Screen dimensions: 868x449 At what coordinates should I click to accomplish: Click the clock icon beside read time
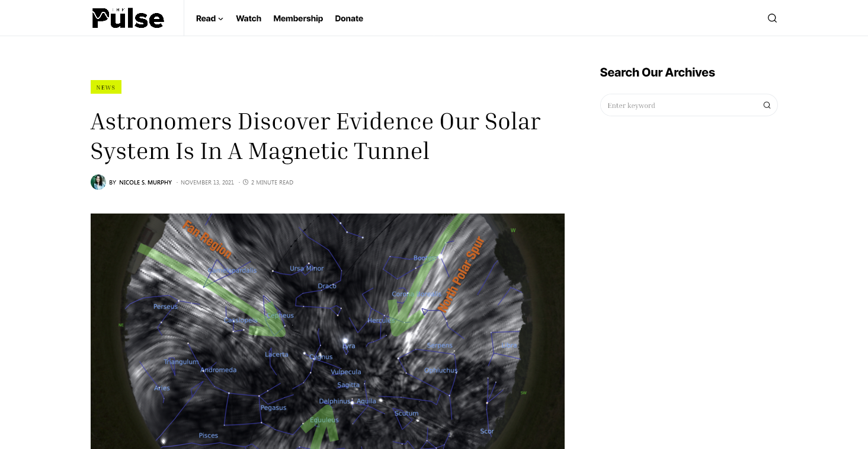(x=245, y=182)
